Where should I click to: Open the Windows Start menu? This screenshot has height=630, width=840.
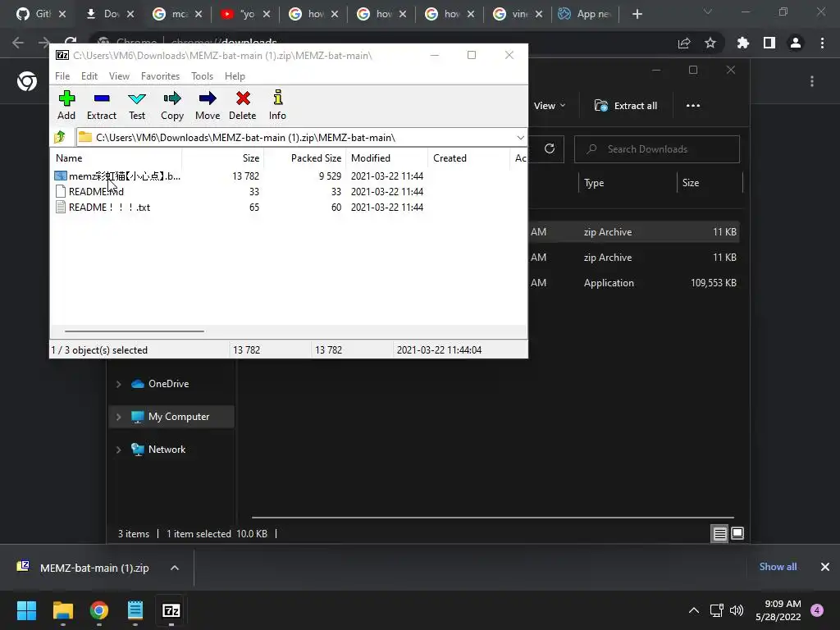tap(26, 610)
